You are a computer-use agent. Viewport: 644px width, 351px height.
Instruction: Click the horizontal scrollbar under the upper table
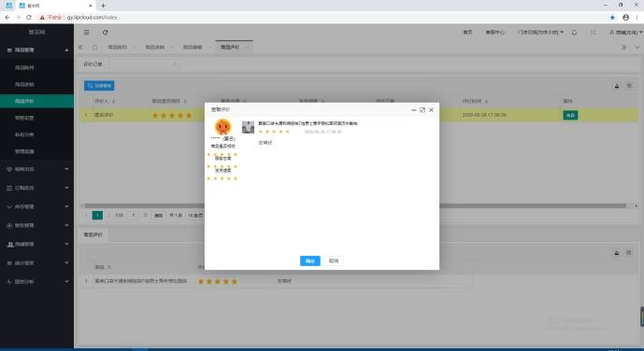pos(355,206)
